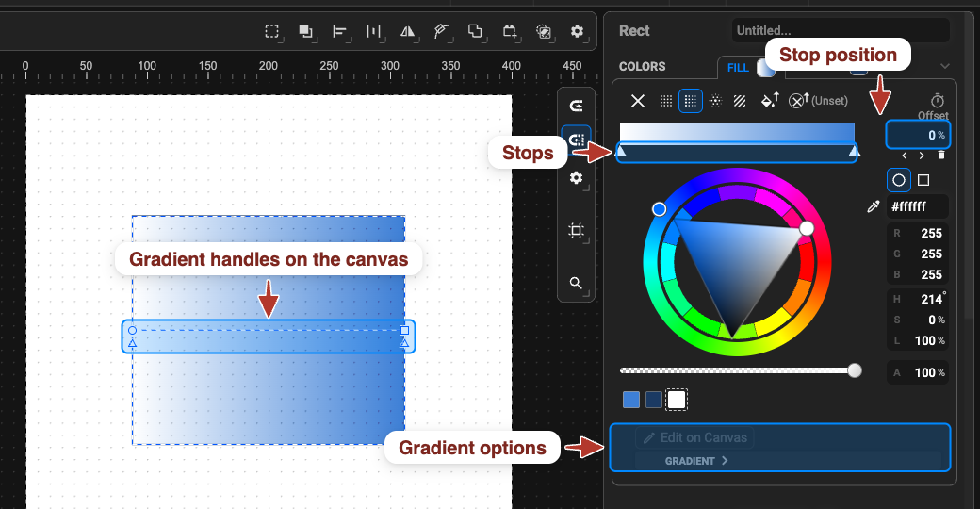Screen dimensions: 980x509
Task: Open the pen path tools menu
Action: (441, 31)
